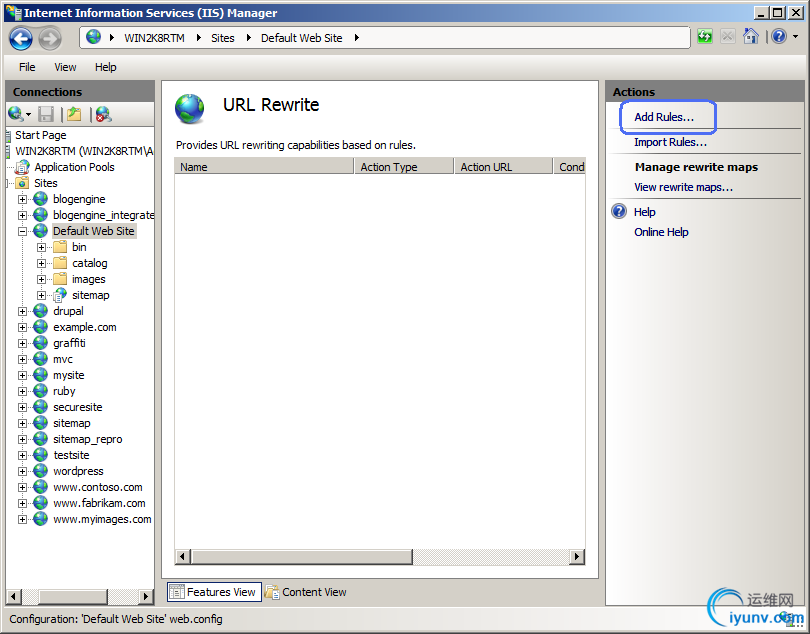Switch to Content View tab
810x634 pixels.
click(306, 592)
